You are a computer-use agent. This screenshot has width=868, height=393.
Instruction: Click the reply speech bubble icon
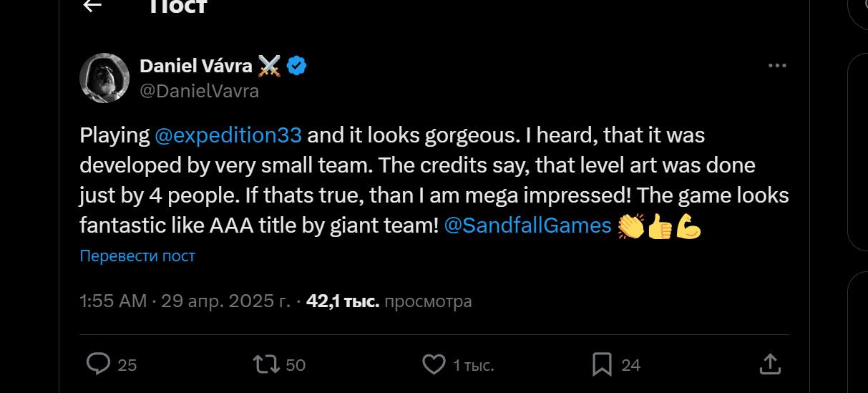98,364
